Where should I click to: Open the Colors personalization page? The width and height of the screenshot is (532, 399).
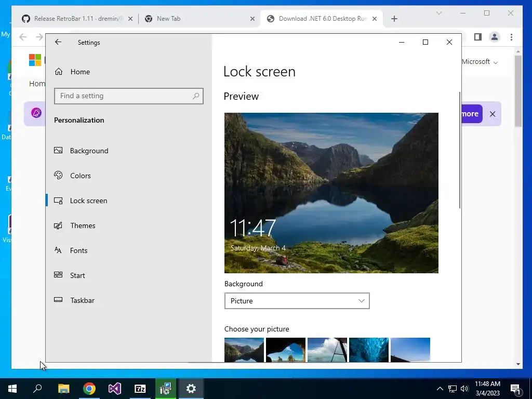tap(81, 176)
